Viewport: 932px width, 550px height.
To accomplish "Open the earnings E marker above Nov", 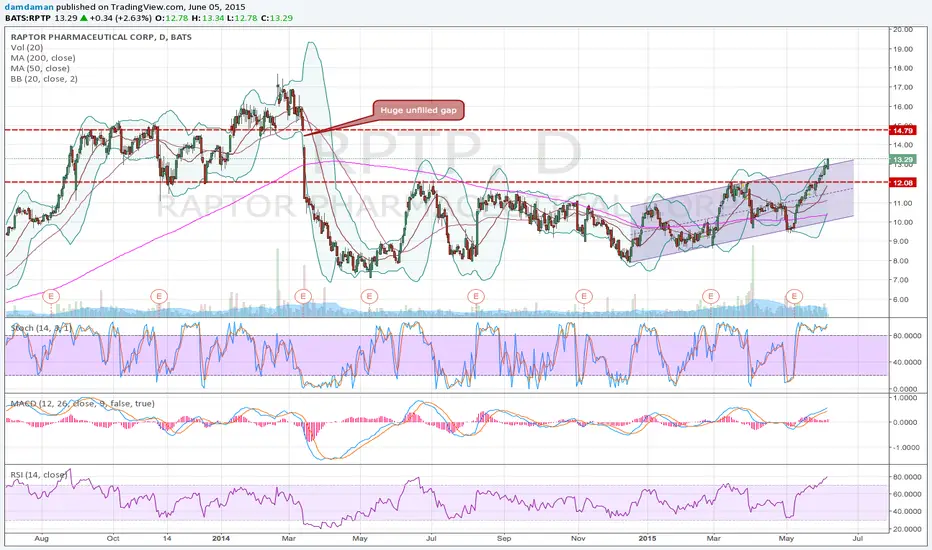I will click(584, 296).
